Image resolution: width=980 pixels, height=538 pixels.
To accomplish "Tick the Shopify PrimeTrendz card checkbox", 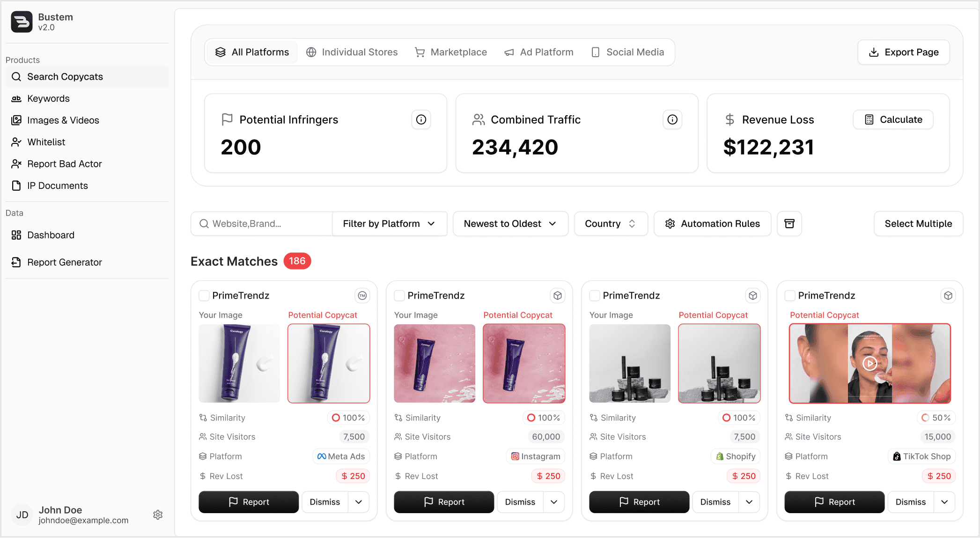I will coord(595,295).
